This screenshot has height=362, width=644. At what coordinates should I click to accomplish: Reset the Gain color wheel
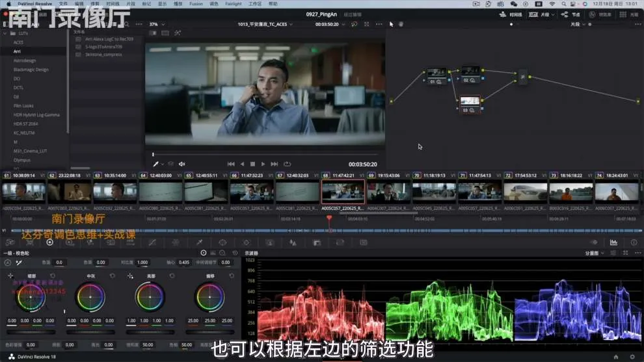pyautogui.click(x=172, y=276)
